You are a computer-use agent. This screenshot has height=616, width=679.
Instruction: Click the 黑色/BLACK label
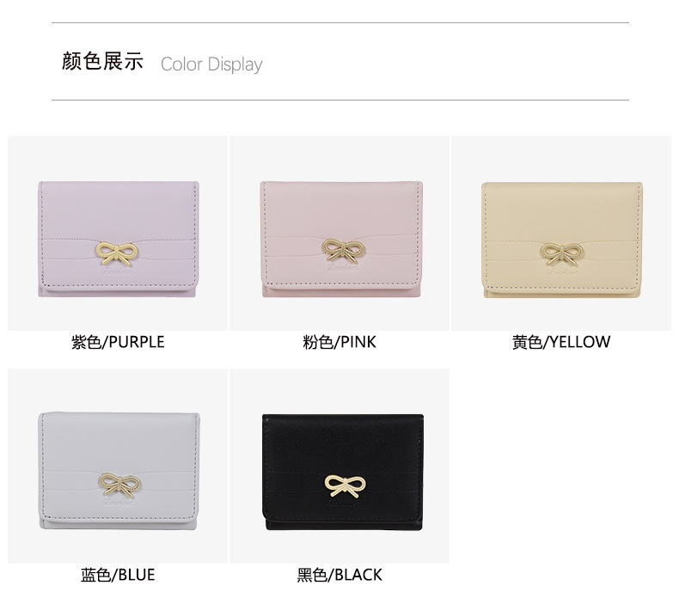pyautogui.click(x=339, y=575)
